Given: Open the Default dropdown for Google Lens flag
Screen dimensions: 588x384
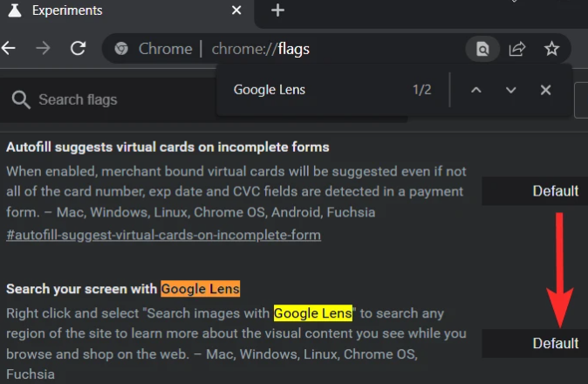Looking at the screenshot, I should click(x=535, y=343).
